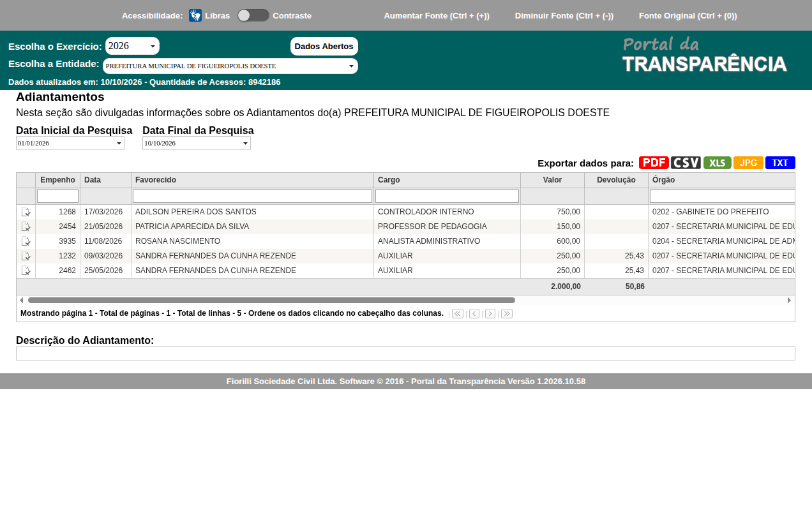
Task: Go to previous page of results
Action: pyautogui.click(x=474, y=313)
